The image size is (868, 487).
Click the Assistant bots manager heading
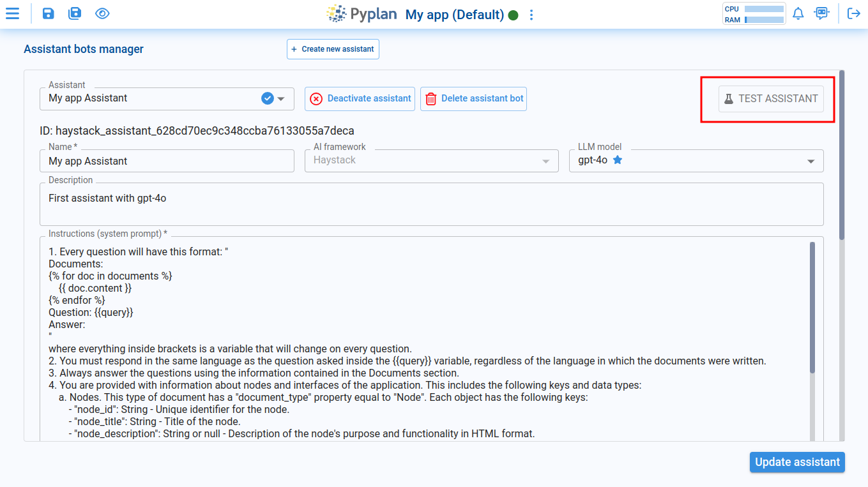[84, 49]
